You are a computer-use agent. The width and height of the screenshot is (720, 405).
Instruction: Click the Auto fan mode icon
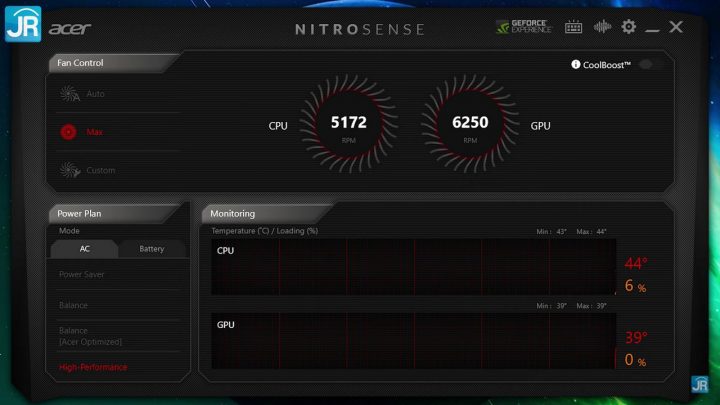69,94
